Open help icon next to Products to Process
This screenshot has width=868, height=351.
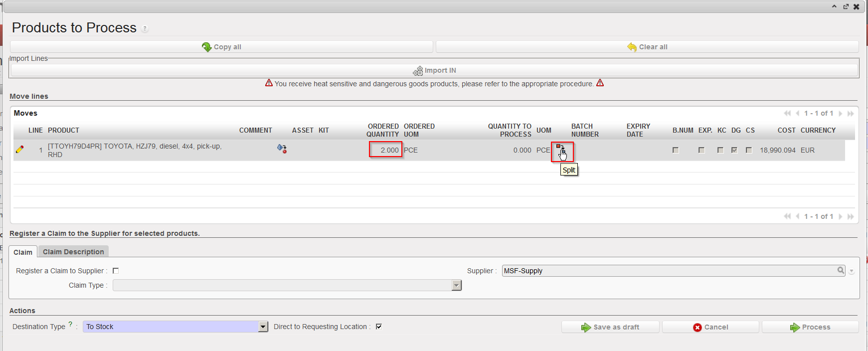click(x=145, y=29)
